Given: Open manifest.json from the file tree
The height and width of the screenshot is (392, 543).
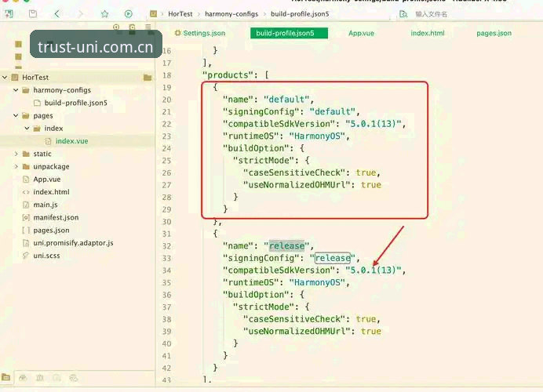Looking at the screenshot, I should [x=56, y=217].
